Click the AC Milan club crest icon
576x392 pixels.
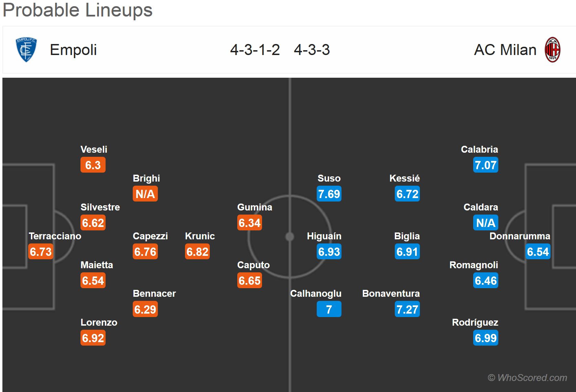point(552,50)
